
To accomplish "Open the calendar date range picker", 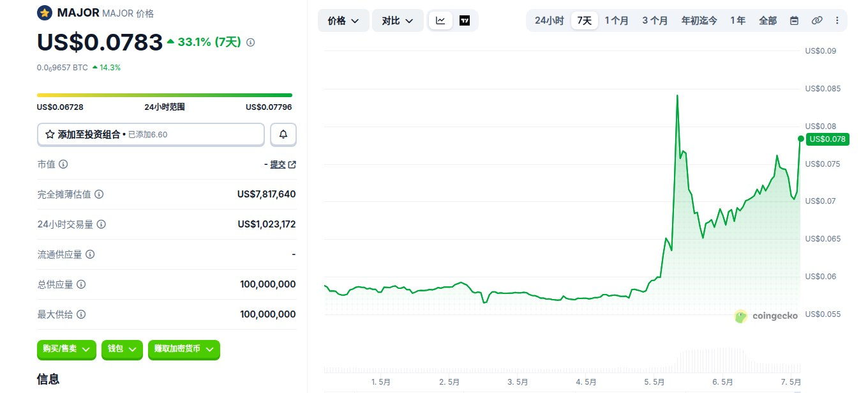I will point(794,20).
